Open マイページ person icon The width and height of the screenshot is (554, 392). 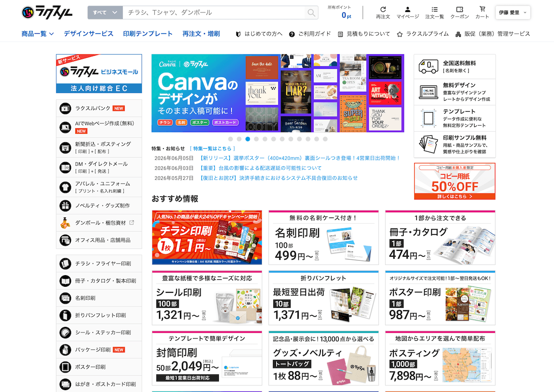(x=408, y=9)
